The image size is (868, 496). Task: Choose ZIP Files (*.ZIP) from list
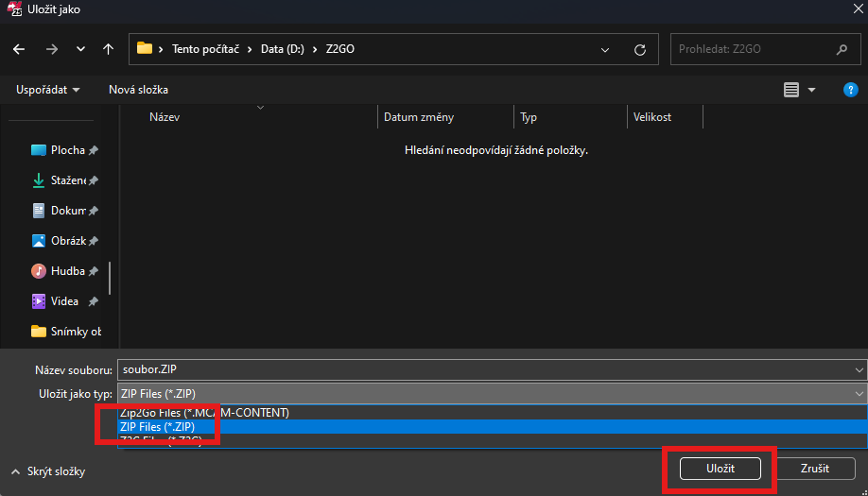click(x=158, y=427)
